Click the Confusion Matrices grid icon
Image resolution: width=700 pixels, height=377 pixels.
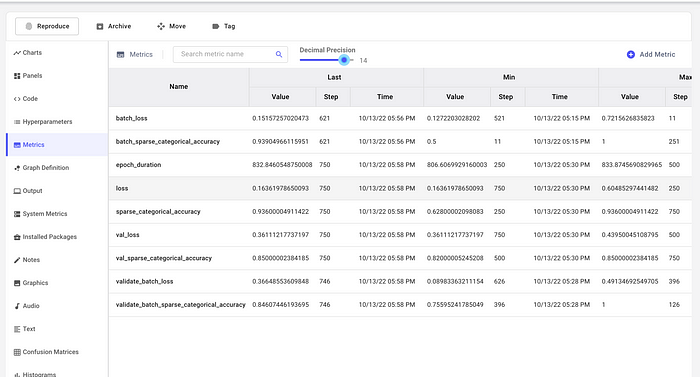pos(17,352)
